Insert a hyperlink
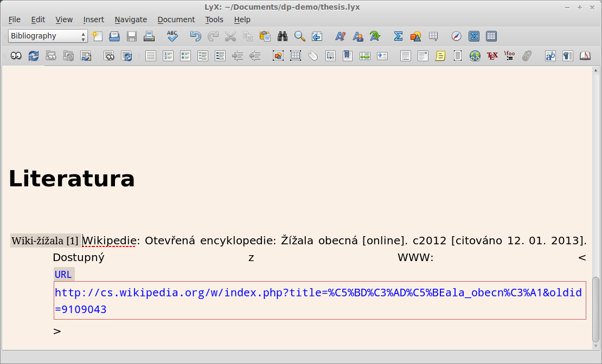This screenshot has width=602, height=364. (475, 56)
